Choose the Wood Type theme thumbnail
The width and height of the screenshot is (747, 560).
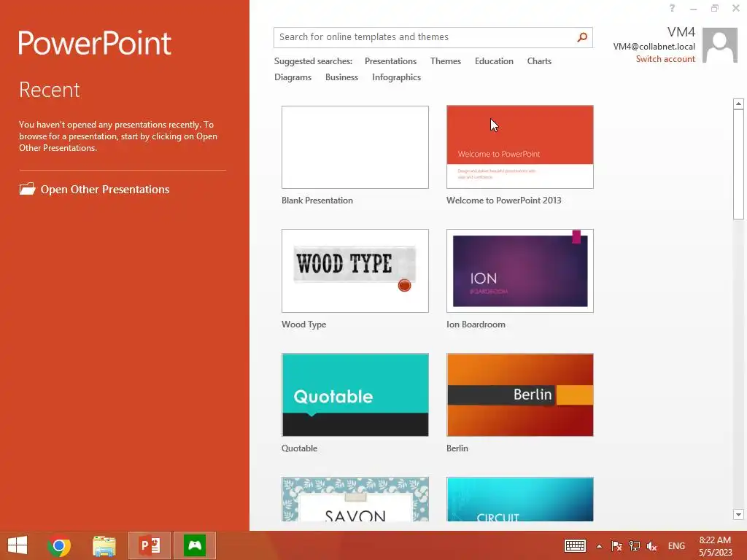[355, 271]
